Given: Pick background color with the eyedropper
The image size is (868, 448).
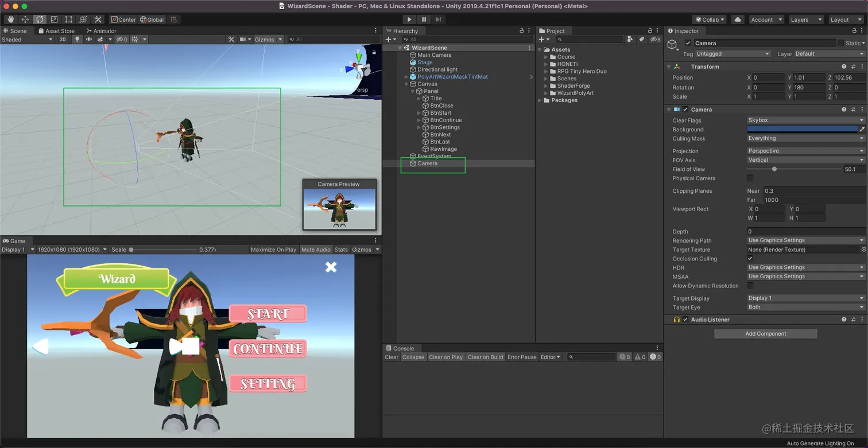Looking at the screenshot, I should 862,130.
